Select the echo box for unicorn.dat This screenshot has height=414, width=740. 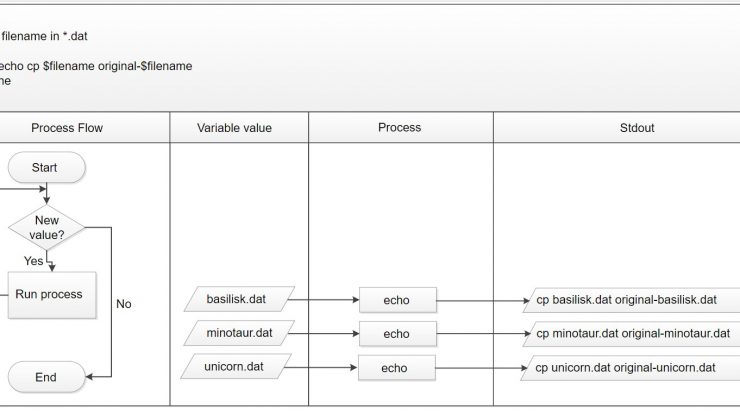pyautogui.click(x=397, y=368)
